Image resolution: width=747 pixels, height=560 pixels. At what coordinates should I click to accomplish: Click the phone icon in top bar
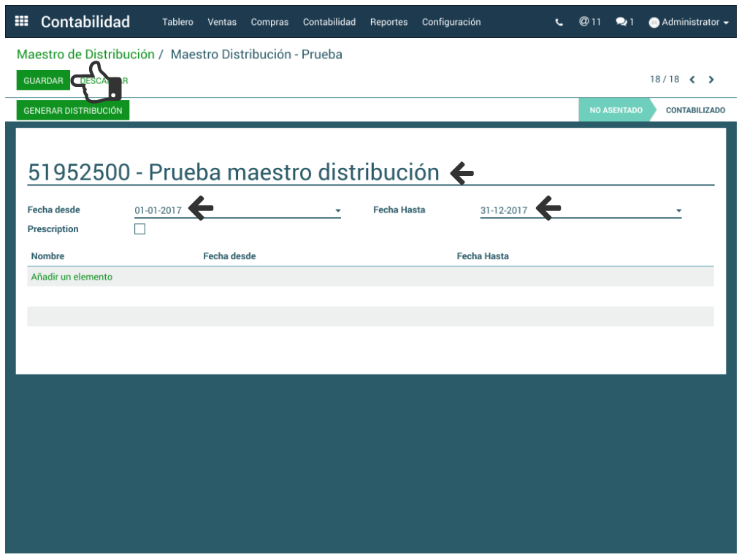(x=559, y=23)
